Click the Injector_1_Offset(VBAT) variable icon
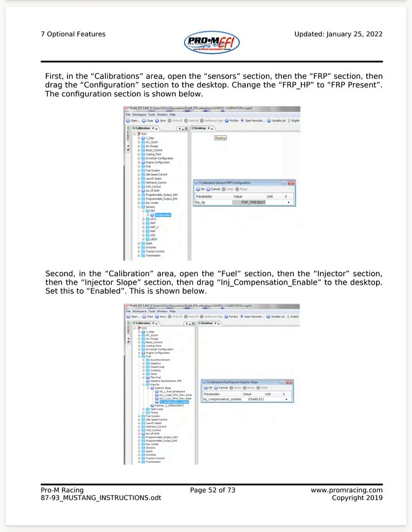Viewport: 412px width, 532px height. click(152, 405)
